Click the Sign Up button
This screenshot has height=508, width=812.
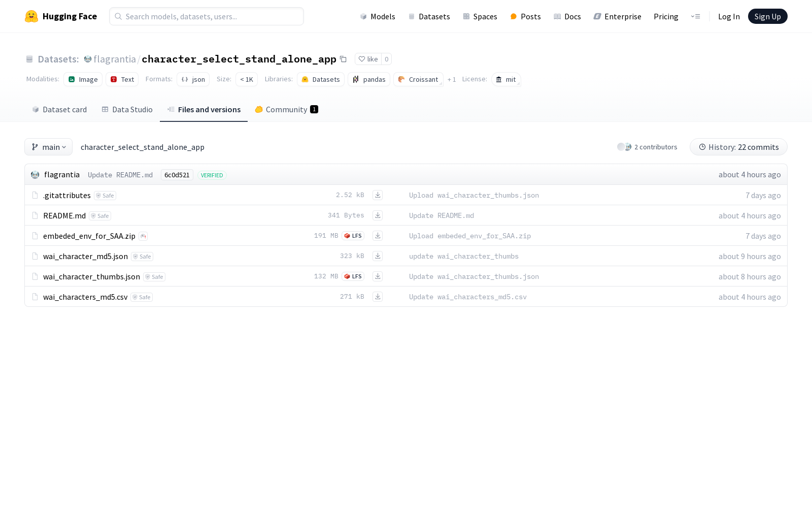[x=767, y=16]
